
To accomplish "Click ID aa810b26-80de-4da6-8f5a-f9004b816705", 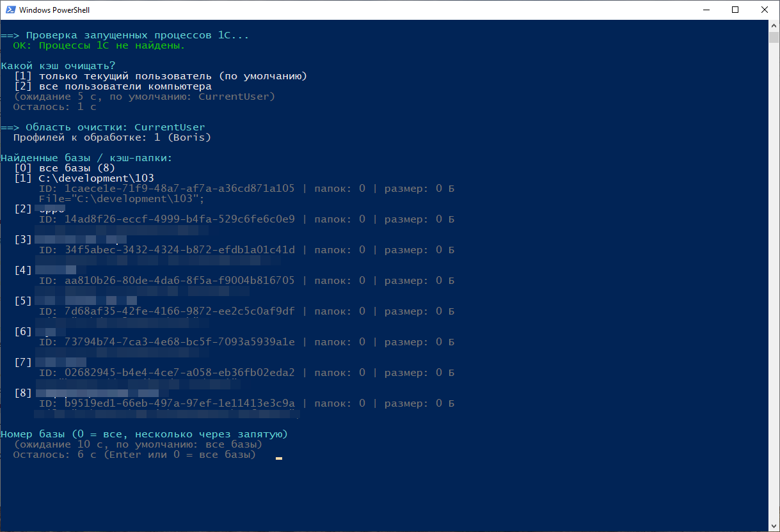I will pos(167,281).
